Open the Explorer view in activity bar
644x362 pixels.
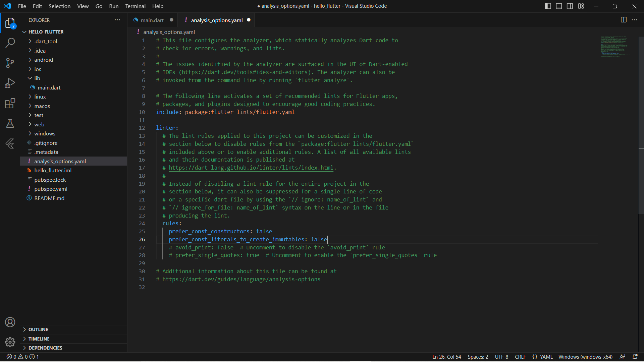coord(10,23)
